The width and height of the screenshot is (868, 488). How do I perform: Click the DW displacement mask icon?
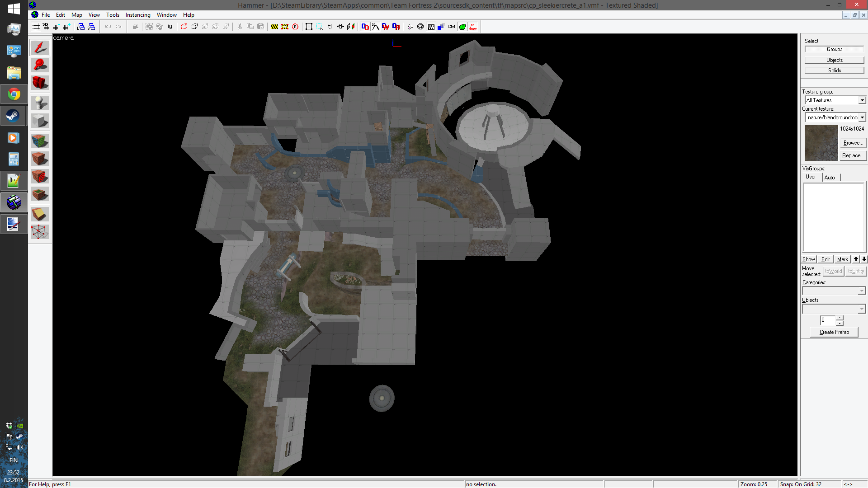(x=386, y=27)
